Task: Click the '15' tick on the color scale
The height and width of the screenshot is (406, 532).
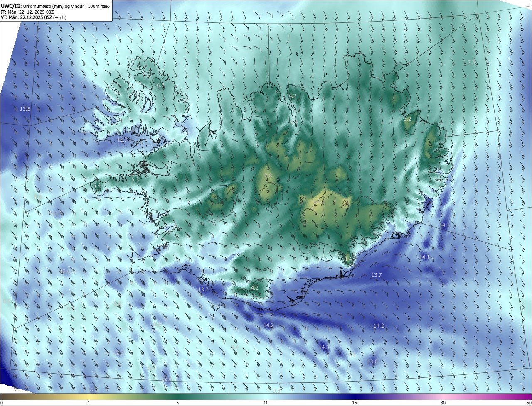Action: point(355,403)
